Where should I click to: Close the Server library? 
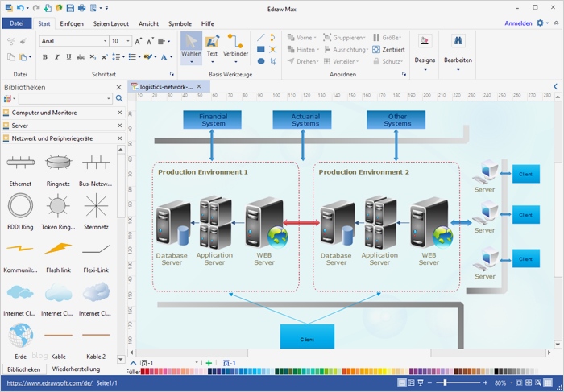(x=120, y=126)
